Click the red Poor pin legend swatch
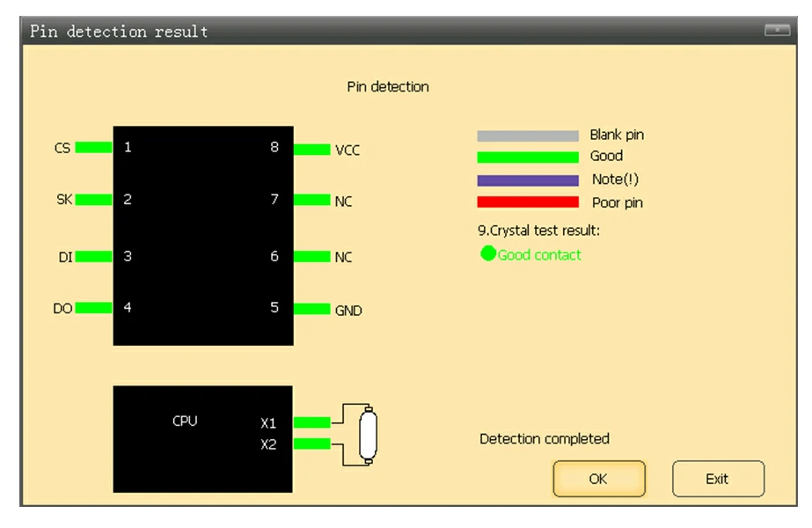 coord(528,202)
